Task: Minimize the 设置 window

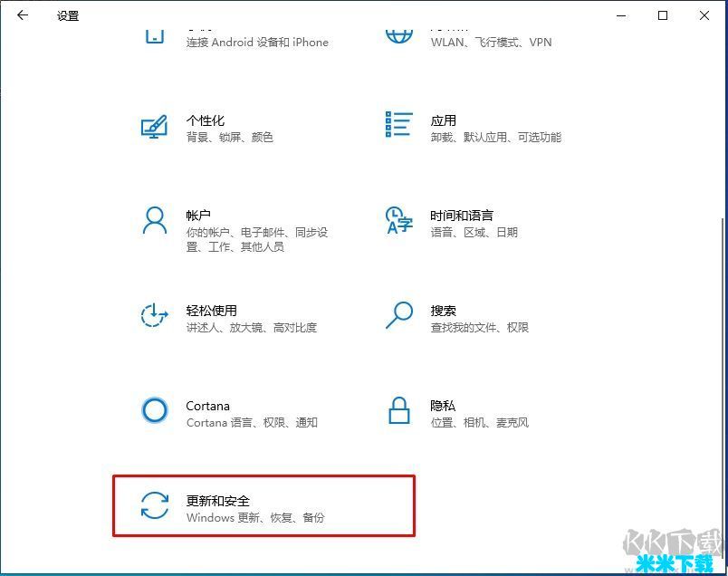Action: tap(621, 15)
